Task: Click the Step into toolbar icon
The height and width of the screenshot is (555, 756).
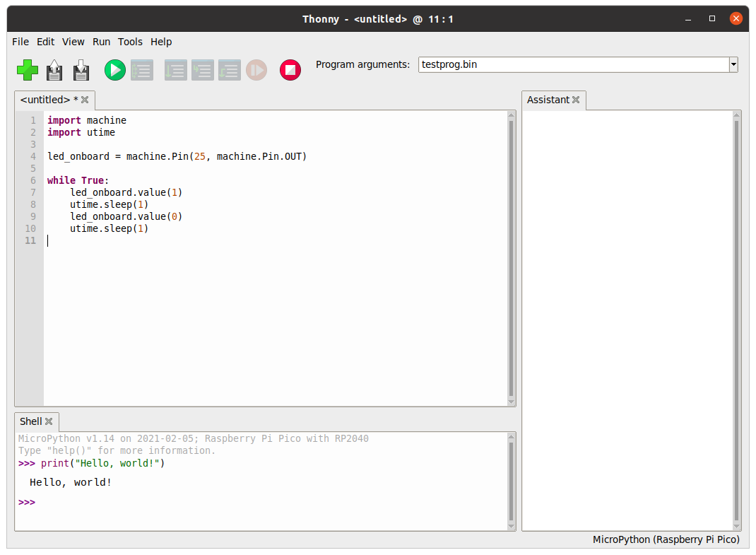Action: [202, 70]
